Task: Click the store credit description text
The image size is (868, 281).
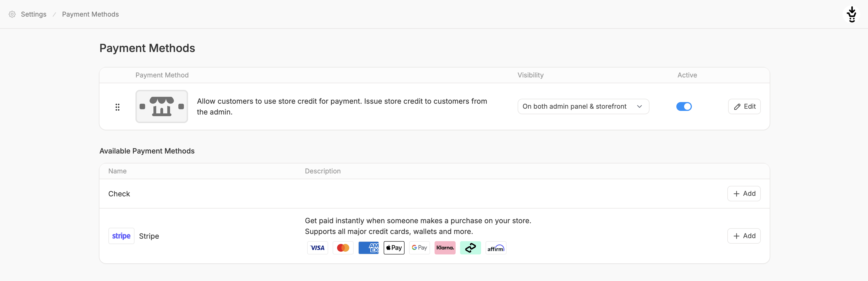Action: [342, 106]
